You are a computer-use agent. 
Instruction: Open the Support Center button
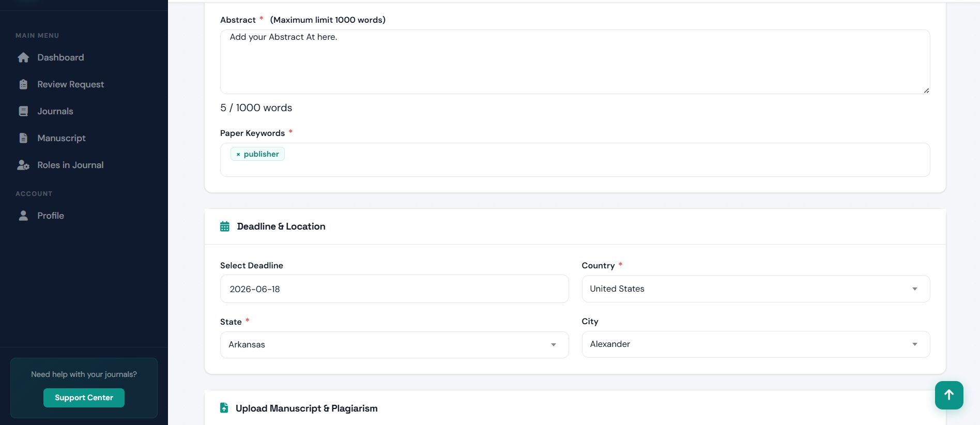pos(84,398)
